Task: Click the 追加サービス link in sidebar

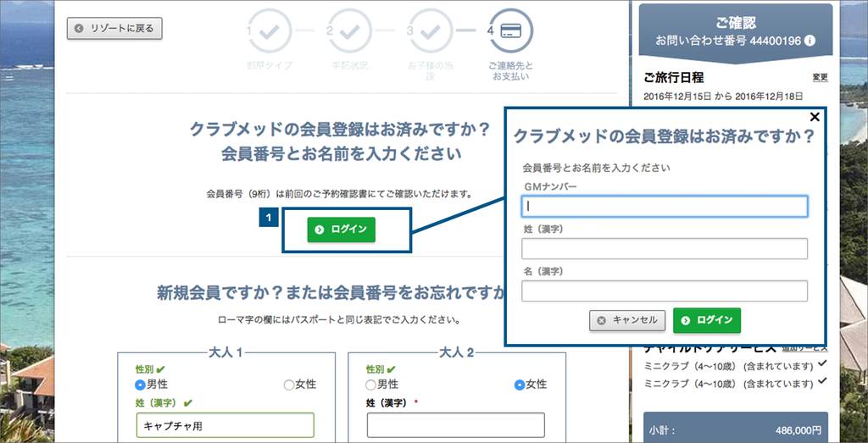Action: click(805, 348)
